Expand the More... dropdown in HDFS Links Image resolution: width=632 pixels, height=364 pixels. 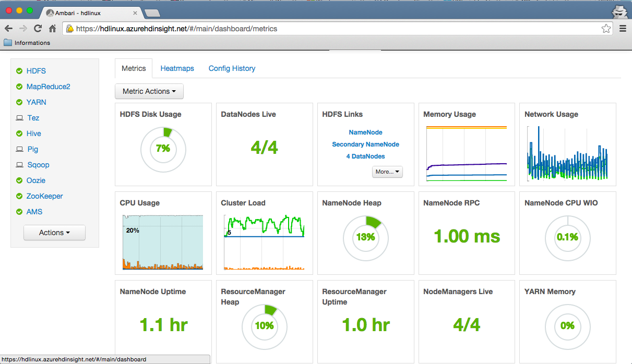(387, 172)
